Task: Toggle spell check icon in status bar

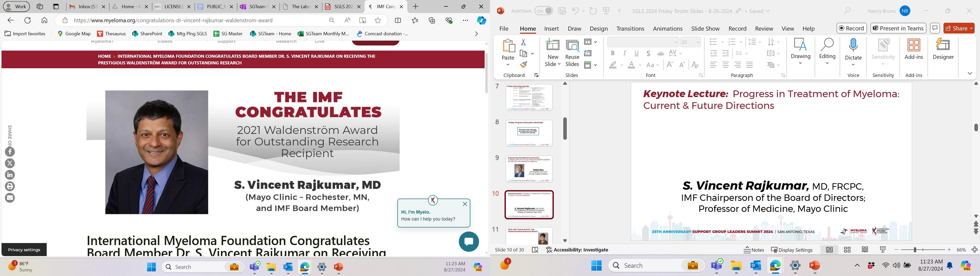Action: coord(535,250)
